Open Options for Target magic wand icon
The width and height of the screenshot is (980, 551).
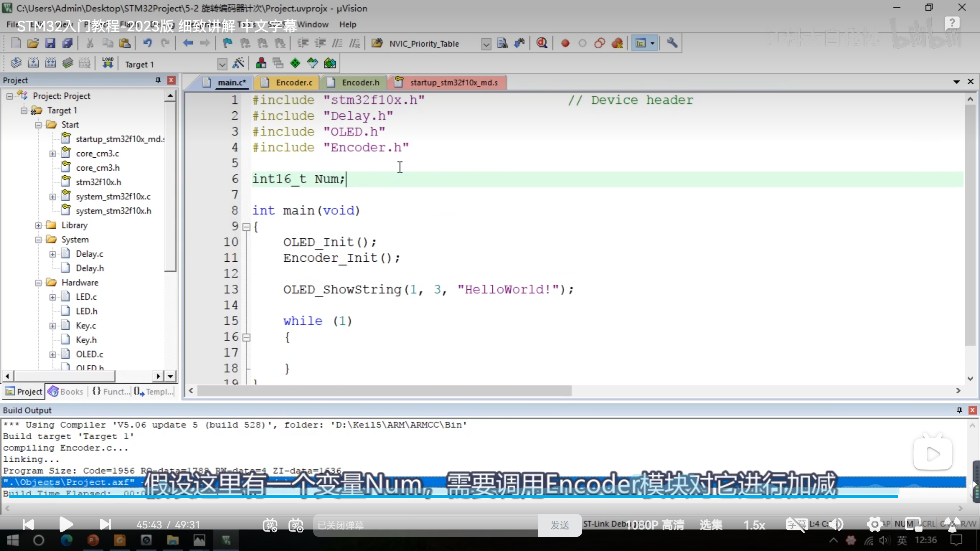pyautogui.click(x=238, y=64)
